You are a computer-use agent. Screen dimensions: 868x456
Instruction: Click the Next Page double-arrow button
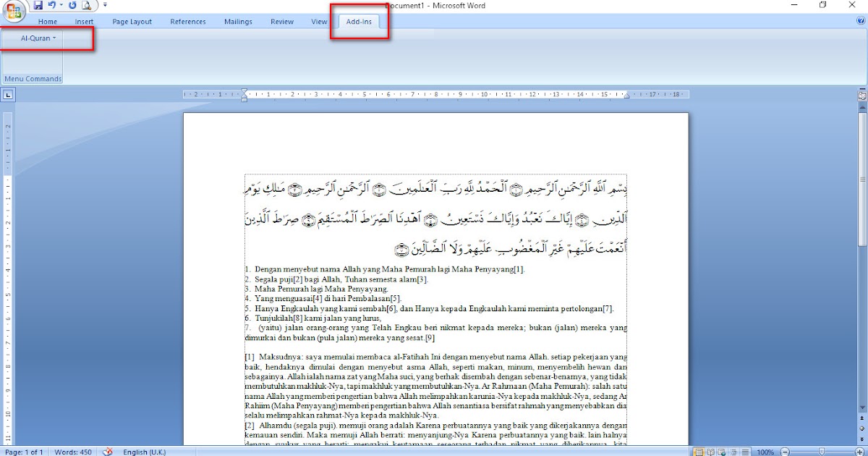[861, 438]
